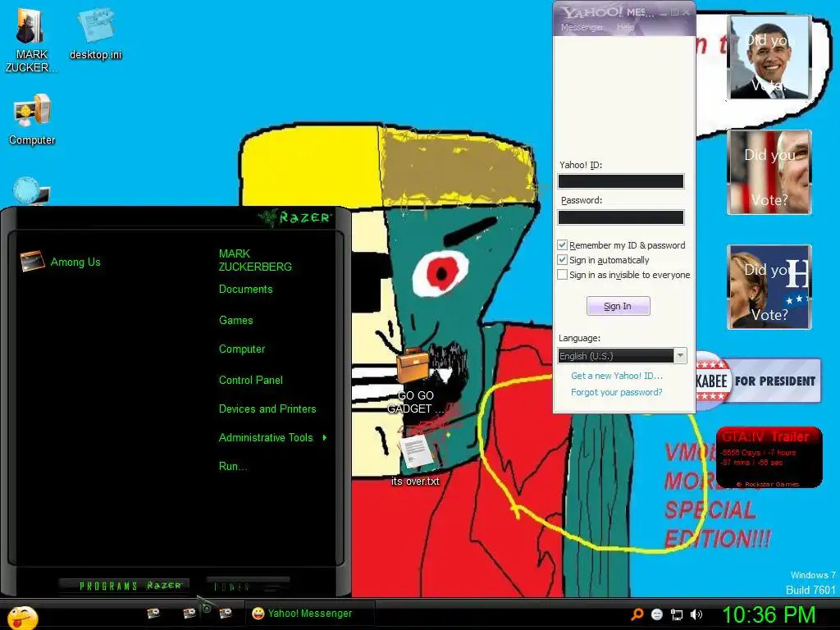Enable Remember my ID & password checkbox
This screenshot has height=630, width=840.
[562, 245]
